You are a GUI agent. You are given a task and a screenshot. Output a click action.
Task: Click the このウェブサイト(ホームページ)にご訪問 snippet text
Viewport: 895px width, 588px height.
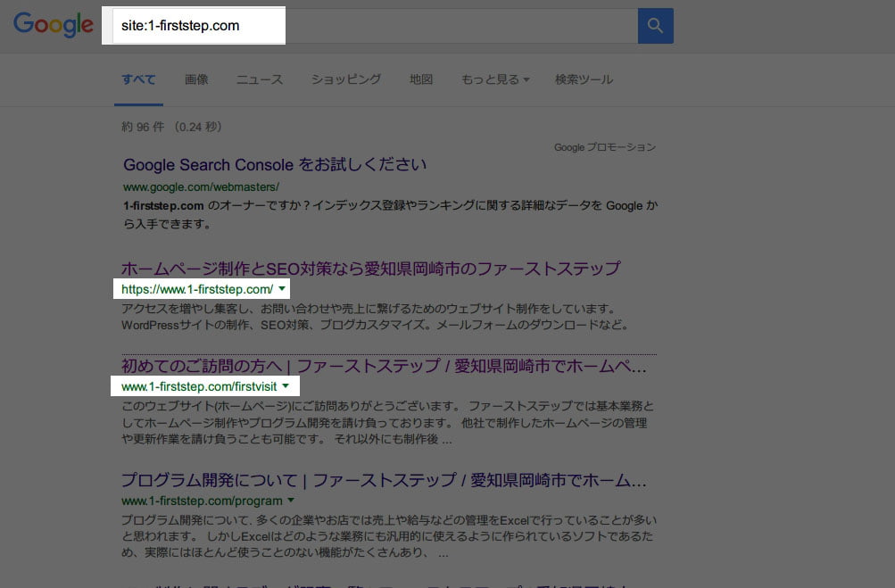pos(387,422)
